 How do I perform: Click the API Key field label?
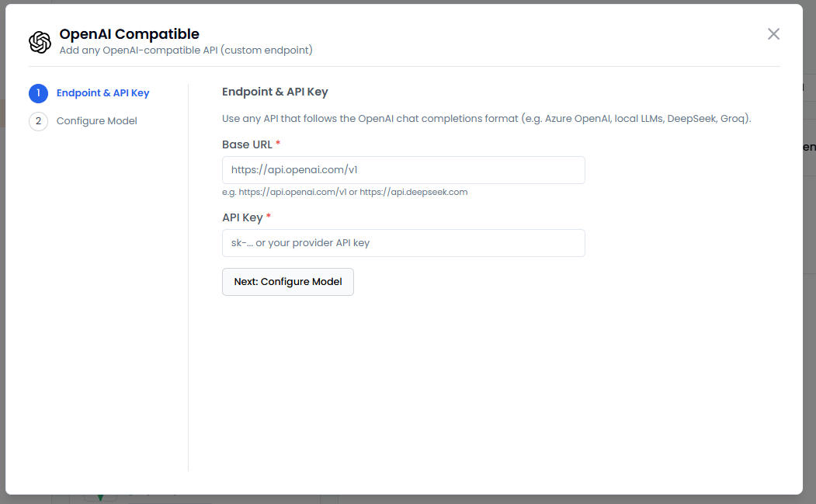tap(242, 217)
